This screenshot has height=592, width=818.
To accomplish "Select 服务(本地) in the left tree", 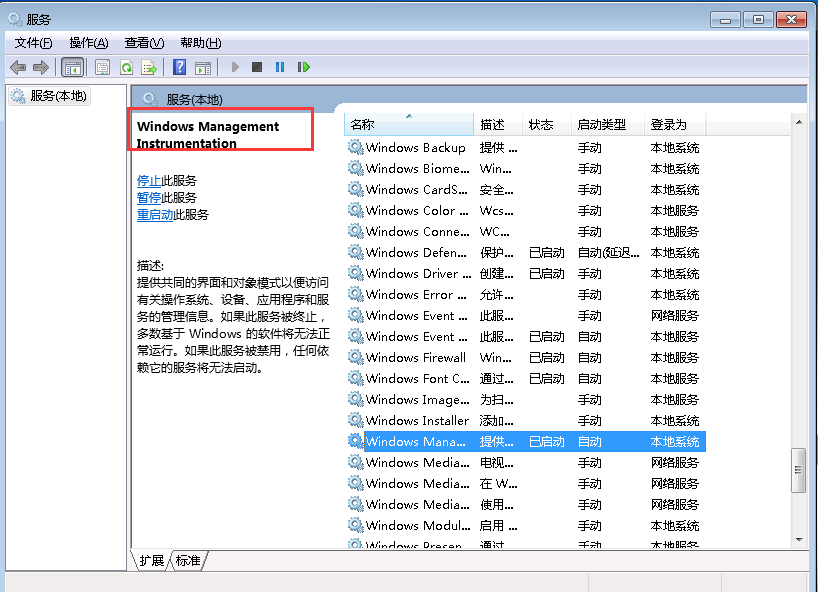I will [58, 96].
